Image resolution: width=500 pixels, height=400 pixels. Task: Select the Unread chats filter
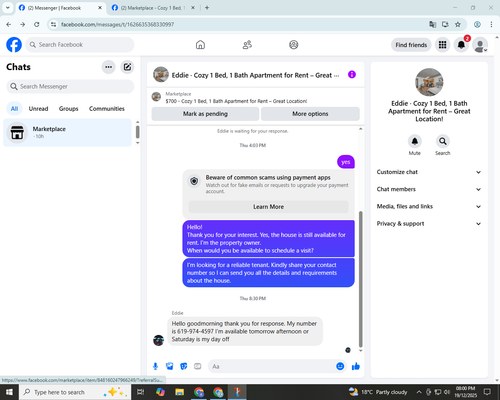point(38,109)
